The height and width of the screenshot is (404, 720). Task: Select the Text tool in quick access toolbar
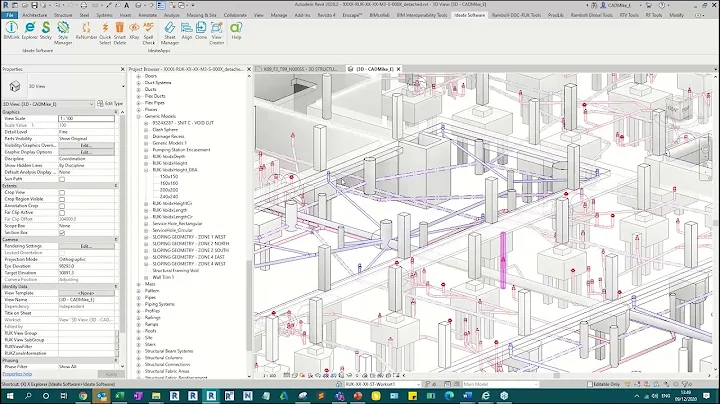126,5
